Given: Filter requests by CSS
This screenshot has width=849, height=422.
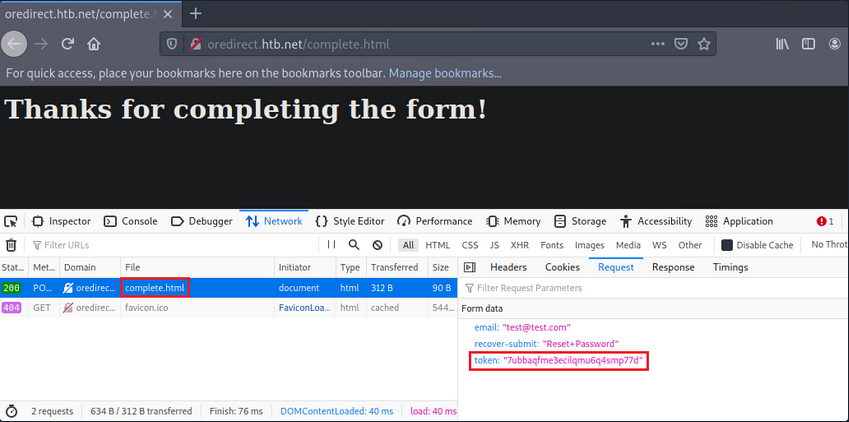Looking at the screenshot, I should point(470,245).
